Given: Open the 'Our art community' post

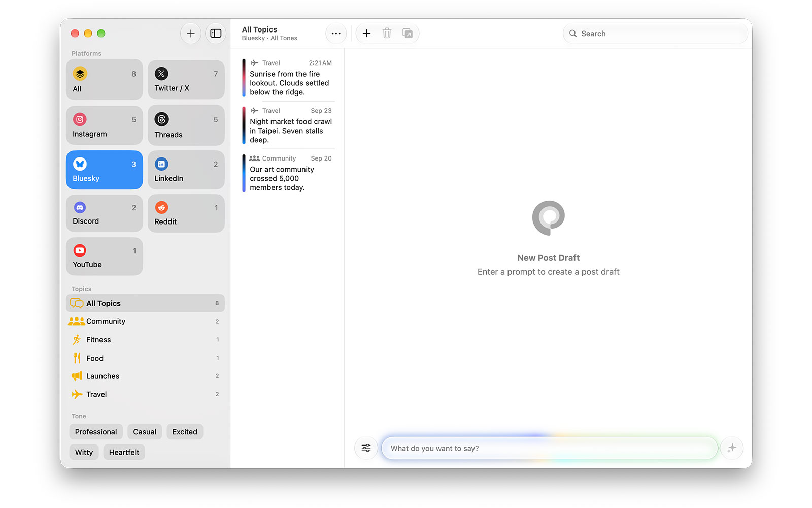Looking at the screenshot, I should [x=288, y=173].
